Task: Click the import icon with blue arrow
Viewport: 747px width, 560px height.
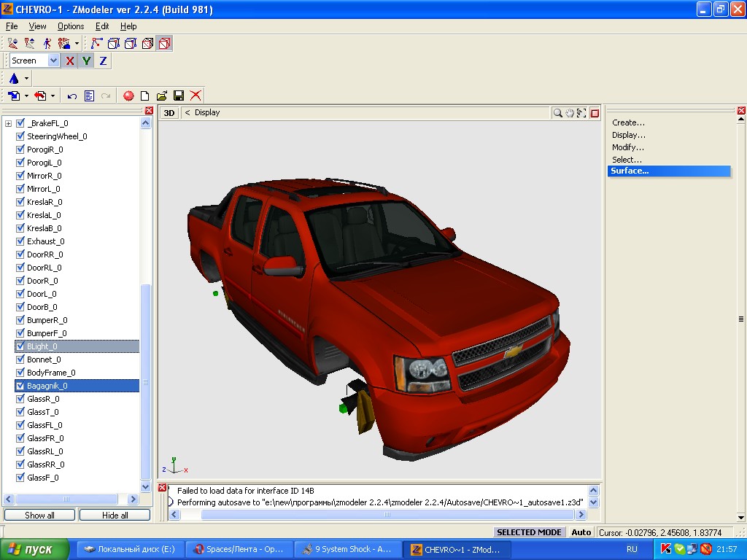Action: (14, 96)
